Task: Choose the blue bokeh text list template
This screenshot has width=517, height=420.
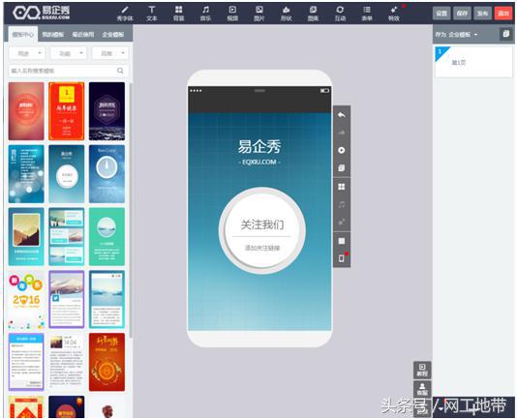Action: coord(26,174)
